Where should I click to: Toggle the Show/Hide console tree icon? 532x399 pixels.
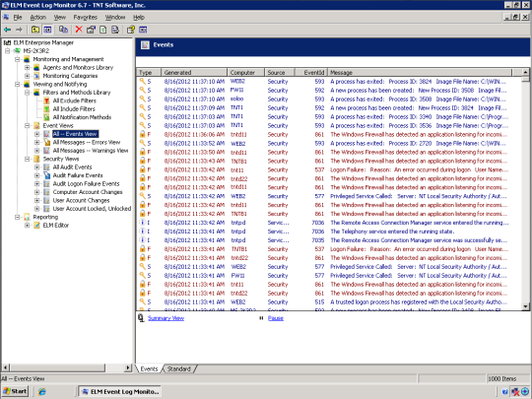click(47, 30)
